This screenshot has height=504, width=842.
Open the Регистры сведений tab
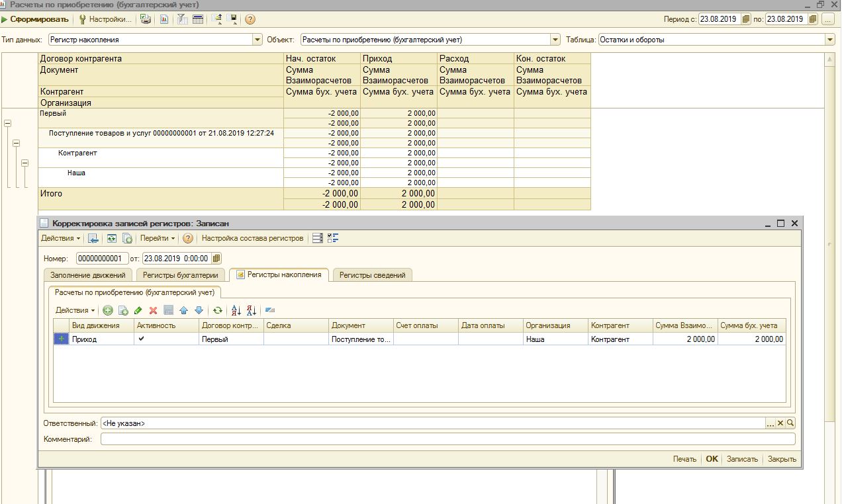click(x=372, y=275)
